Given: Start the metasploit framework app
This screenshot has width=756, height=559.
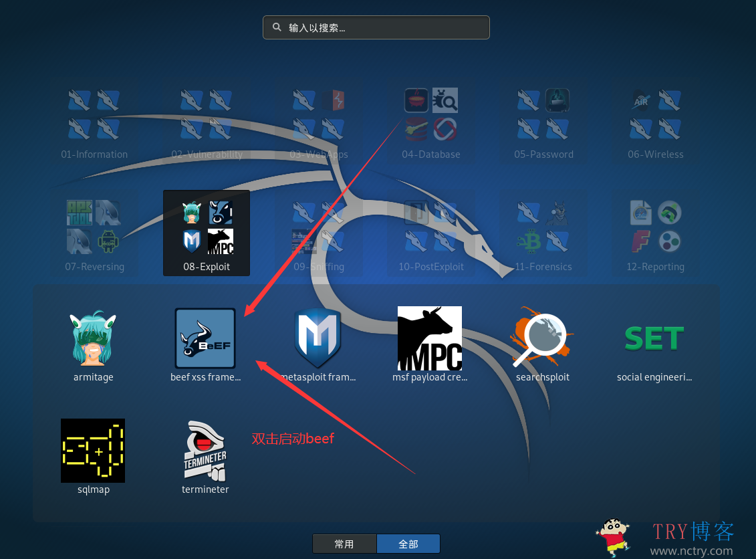Looking at the screenshot, I should pyautogui.click(x=318, y=338).
